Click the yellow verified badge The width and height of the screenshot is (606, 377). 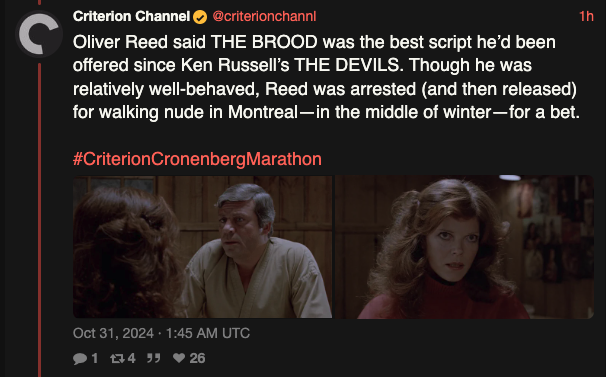point(200,17)
